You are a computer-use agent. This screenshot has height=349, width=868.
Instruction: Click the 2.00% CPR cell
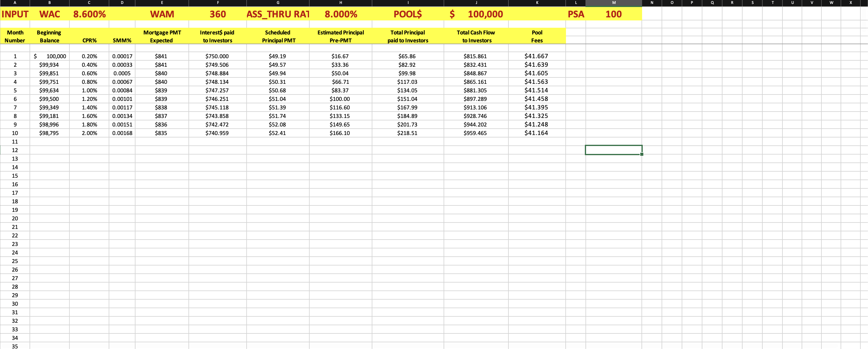89,133
